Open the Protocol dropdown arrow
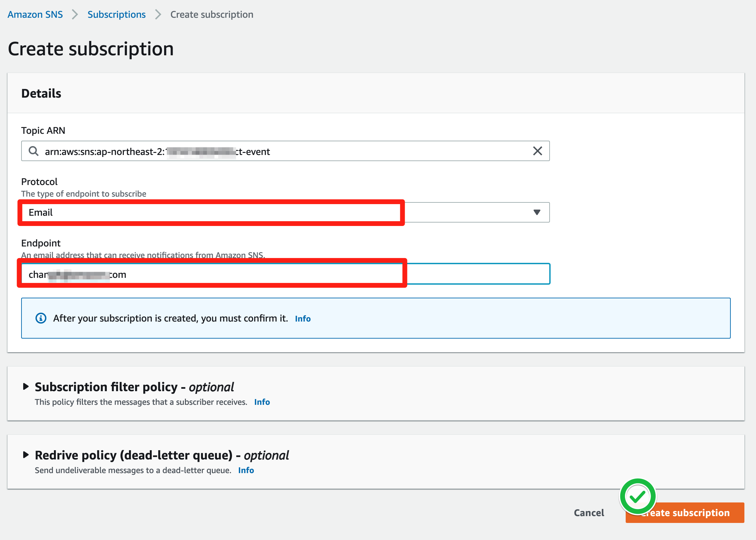 click(537, 212)
